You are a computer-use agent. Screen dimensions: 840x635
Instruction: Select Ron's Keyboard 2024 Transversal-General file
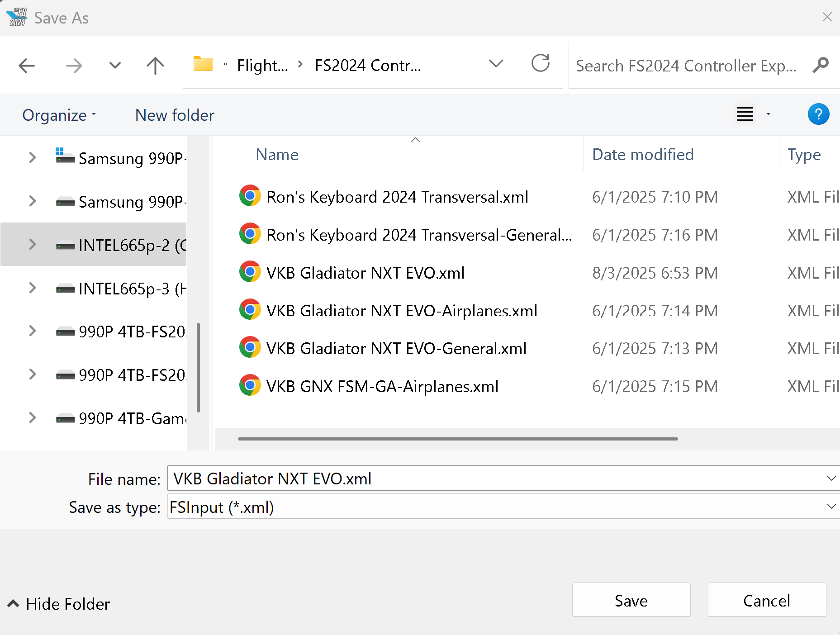tap(419, 235)
